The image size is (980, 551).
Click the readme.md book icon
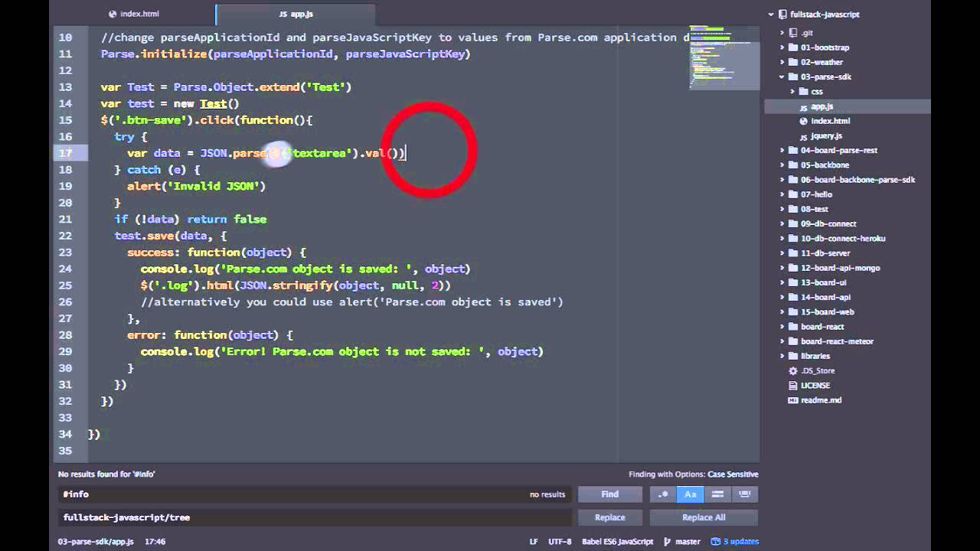[793, 400]
